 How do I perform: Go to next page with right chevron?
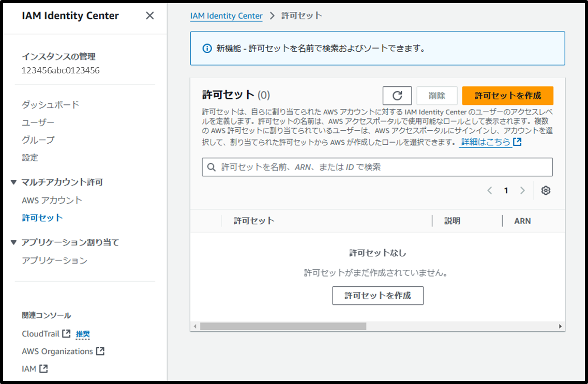pyautogui.click(x=522, y=190)
